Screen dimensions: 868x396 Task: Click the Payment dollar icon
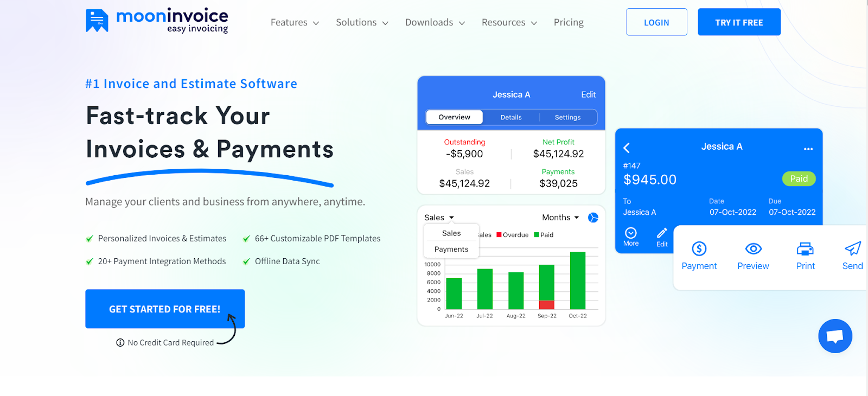click(699, 249)
